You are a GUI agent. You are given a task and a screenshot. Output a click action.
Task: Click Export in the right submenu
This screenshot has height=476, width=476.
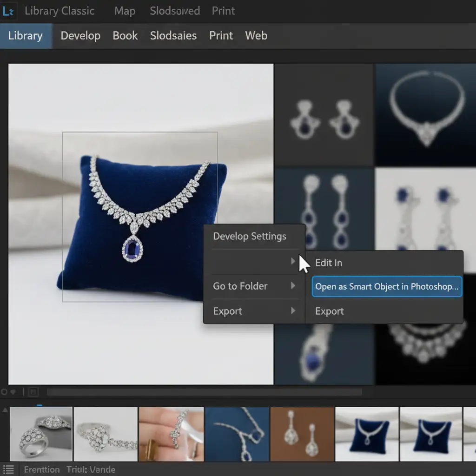330,311
